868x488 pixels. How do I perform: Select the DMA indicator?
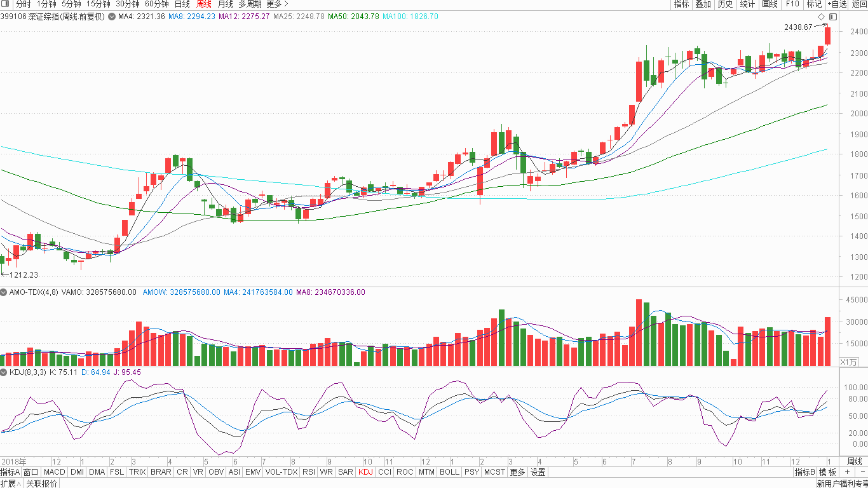[97, 472]
